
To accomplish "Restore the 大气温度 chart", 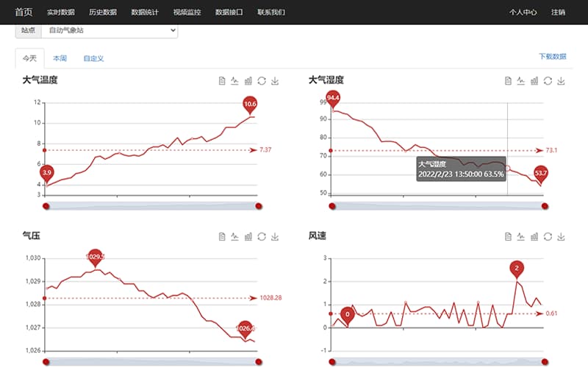I will tap(262, 81).
